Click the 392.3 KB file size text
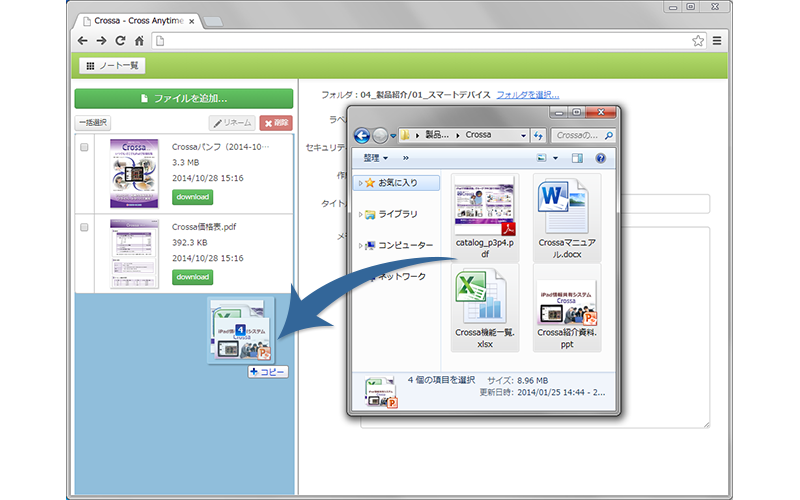The height and width of the screenshot is (500, 800). (189, 243)
